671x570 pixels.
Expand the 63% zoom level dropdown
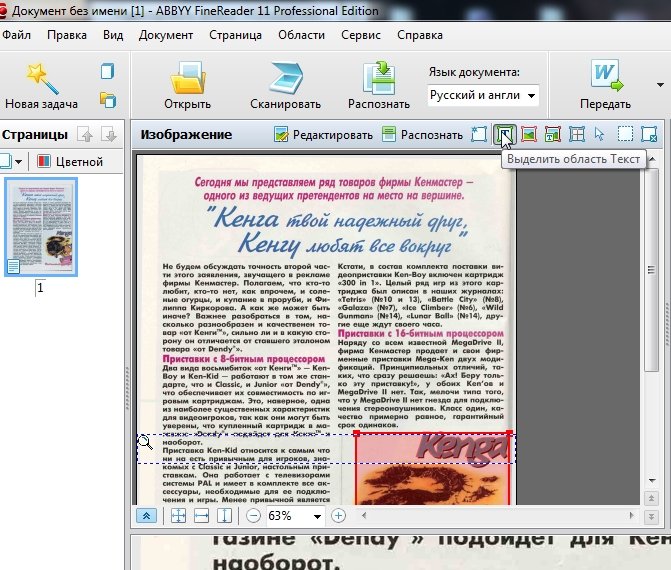coord(318,516)
